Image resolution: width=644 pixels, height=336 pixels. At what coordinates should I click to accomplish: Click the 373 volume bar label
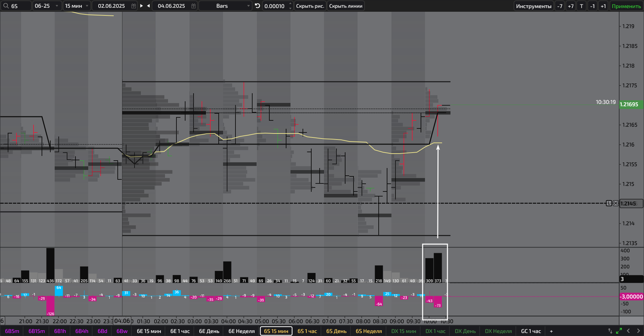pyautogui.click(x=438, y=281)
